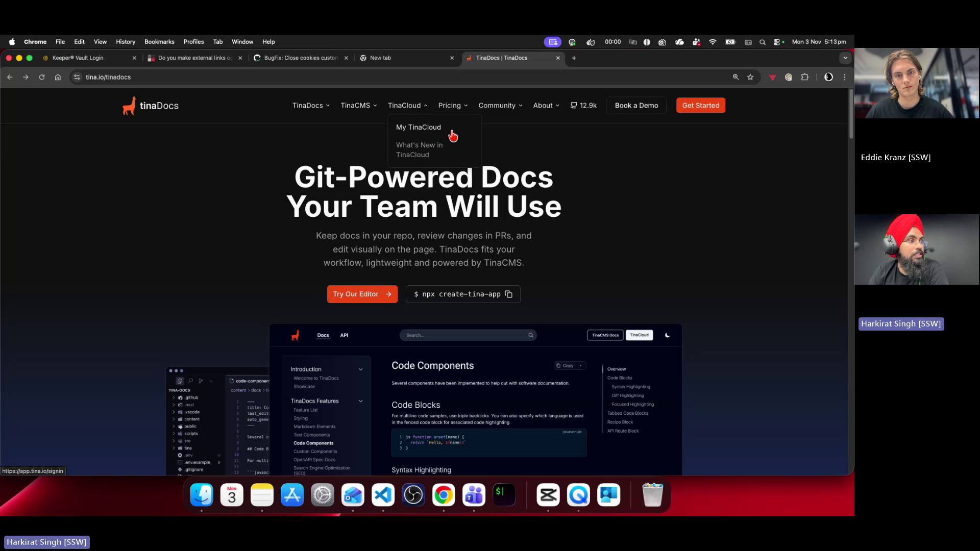Click the GitHub star count showing 12.9k
Viewport: 980px width, 551px height.
pos(583,105)
